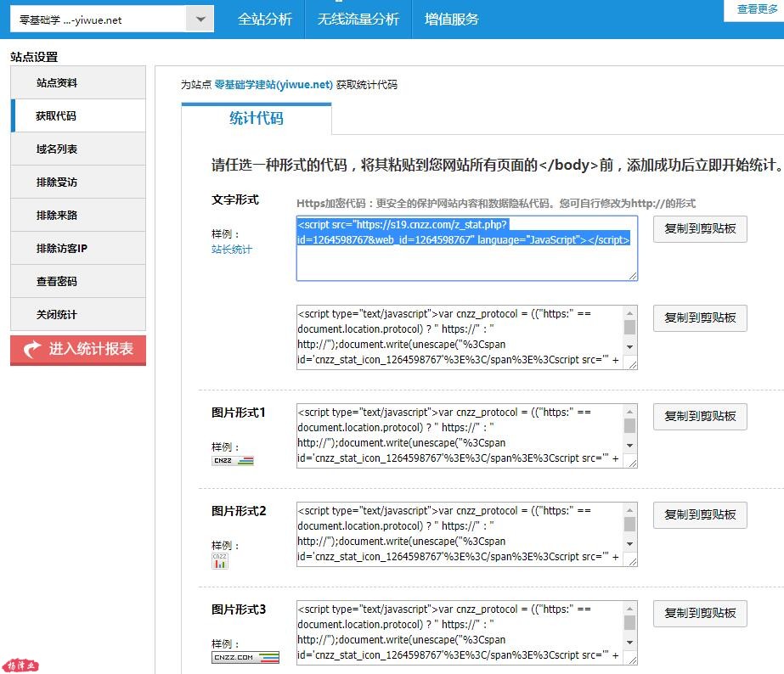Click the 图片形式3 CNZZ.COM sample badge

[x=245, y=658]
